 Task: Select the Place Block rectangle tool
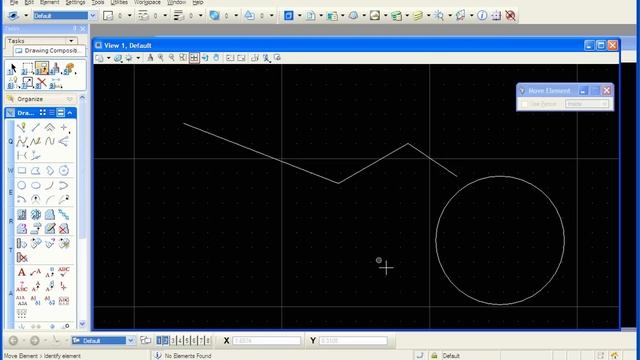(x=22, y=171)
